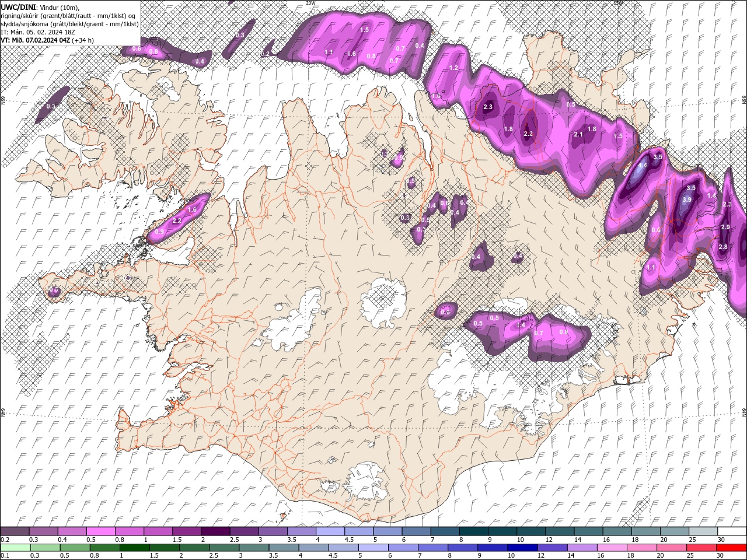Click the 15W longitude label
Viewport: 747px width, 560px height.
click(618, 3)
